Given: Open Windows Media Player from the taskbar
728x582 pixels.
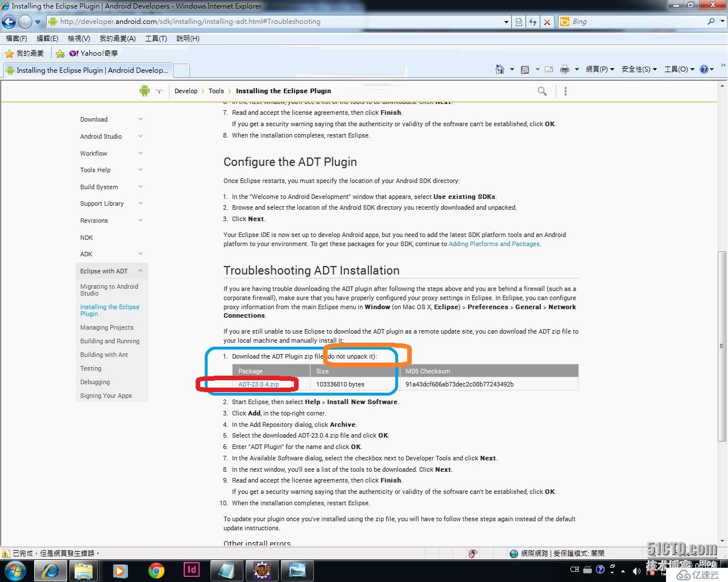Looking at the screenshot, I should [120, 570].
